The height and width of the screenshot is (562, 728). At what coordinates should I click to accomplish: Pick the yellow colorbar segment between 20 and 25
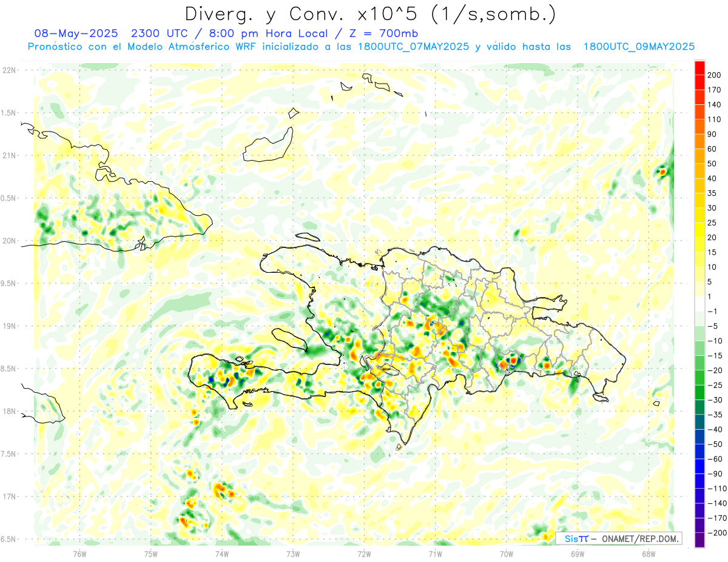[x=699, y=230]
